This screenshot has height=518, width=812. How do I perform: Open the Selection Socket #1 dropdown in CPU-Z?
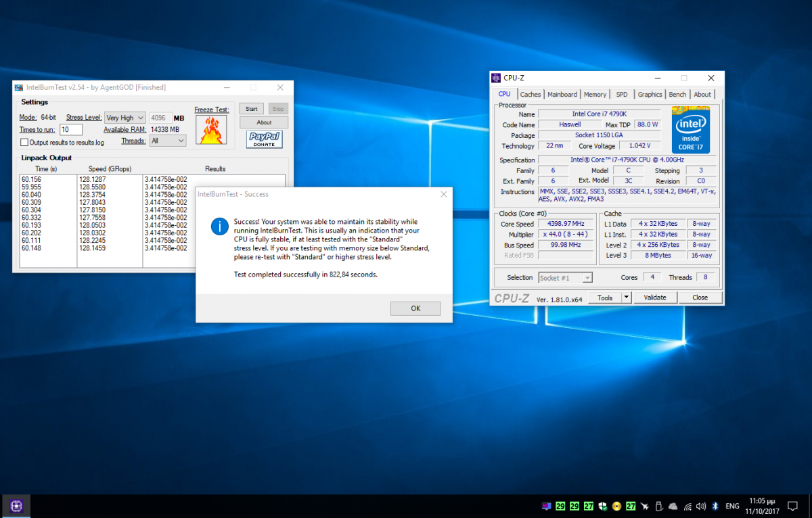pyautogui.click(x=566, y=277)
